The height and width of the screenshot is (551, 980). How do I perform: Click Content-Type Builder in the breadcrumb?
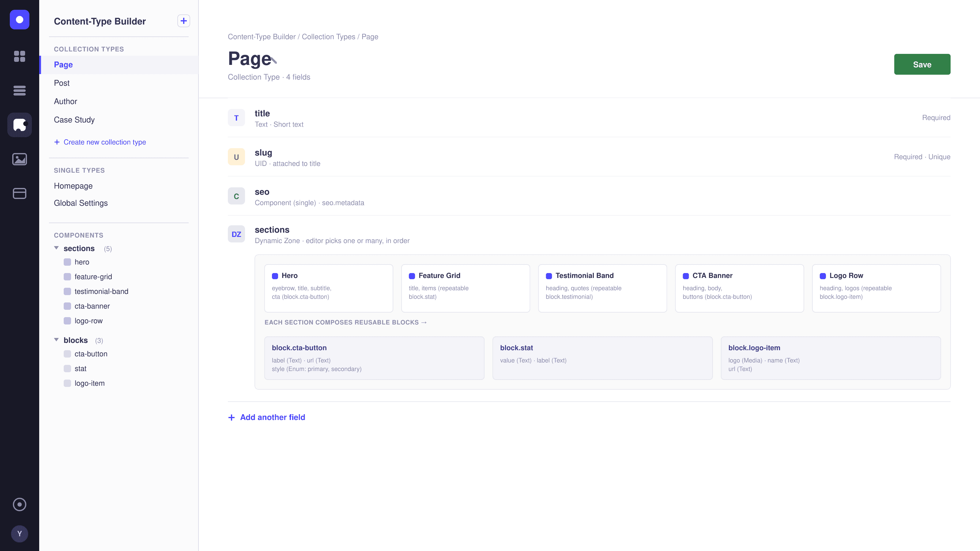click(x=262, y=36)
